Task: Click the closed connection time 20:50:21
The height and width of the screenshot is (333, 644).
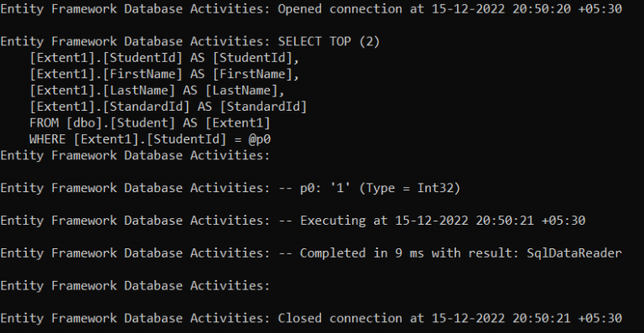Action: [542, 318]
